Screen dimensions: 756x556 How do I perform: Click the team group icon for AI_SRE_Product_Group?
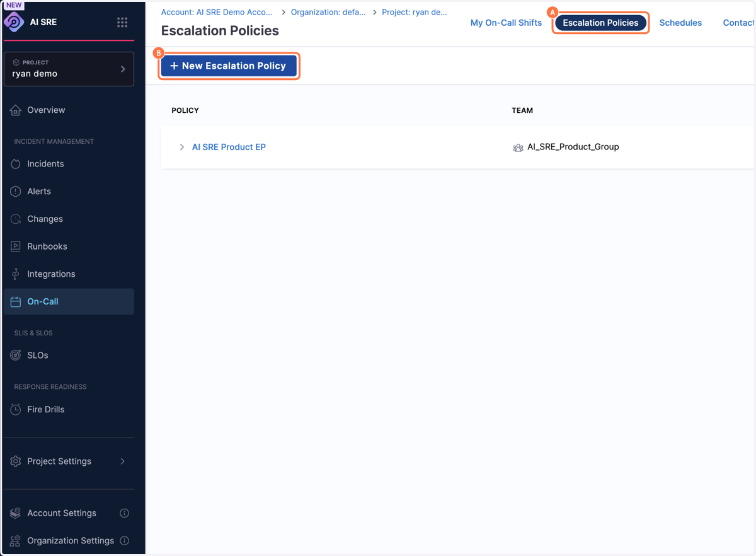[518, 148]
